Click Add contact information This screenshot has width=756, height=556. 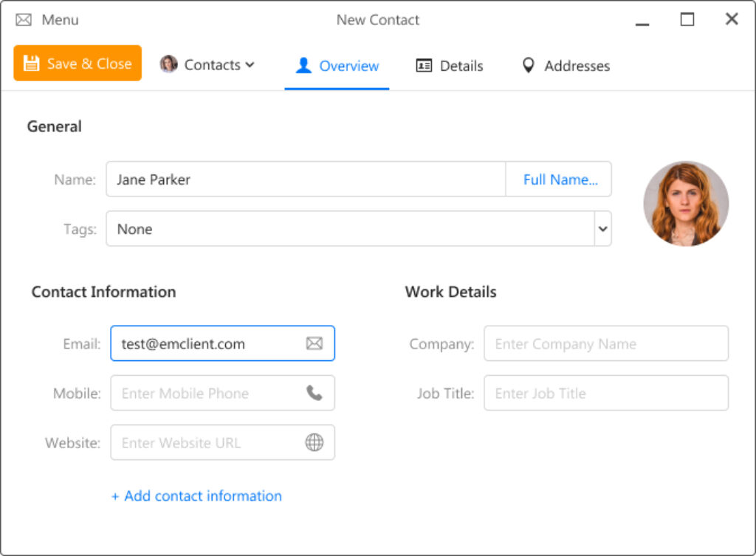197,495
